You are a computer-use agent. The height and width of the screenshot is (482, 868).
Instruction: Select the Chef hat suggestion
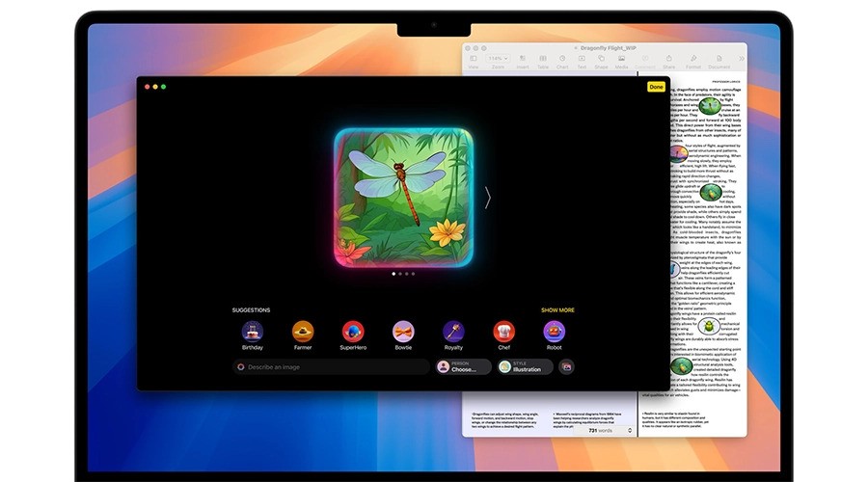(x=503, y=332)
